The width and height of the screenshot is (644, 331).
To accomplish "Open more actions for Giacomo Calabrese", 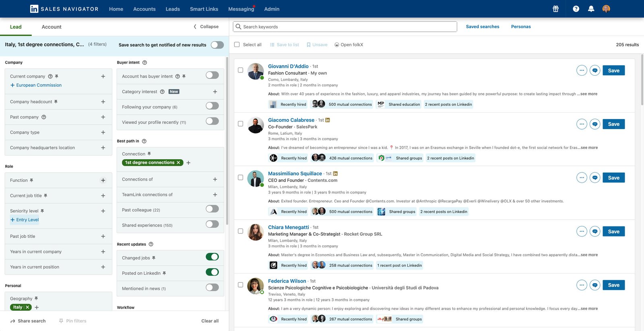I will (582, 124).
